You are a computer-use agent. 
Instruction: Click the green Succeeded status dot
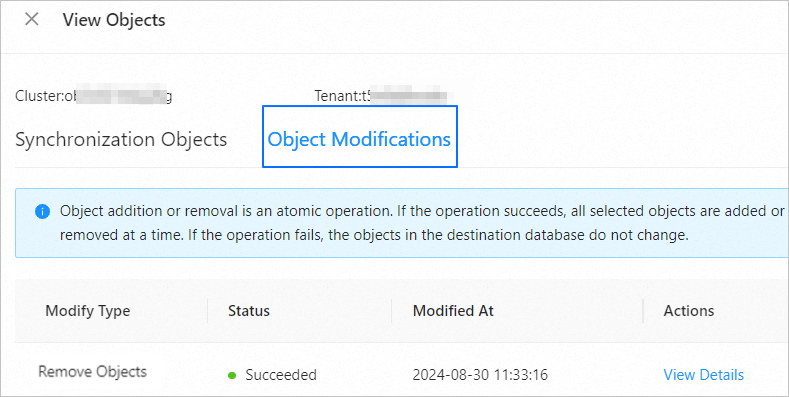(232, 375)
